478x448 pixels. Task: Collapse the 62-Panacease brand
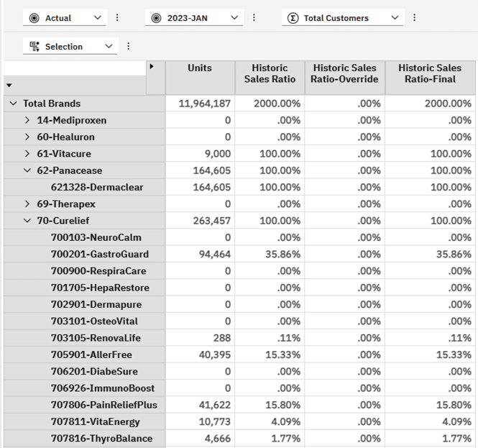click(x=27, y=170)
